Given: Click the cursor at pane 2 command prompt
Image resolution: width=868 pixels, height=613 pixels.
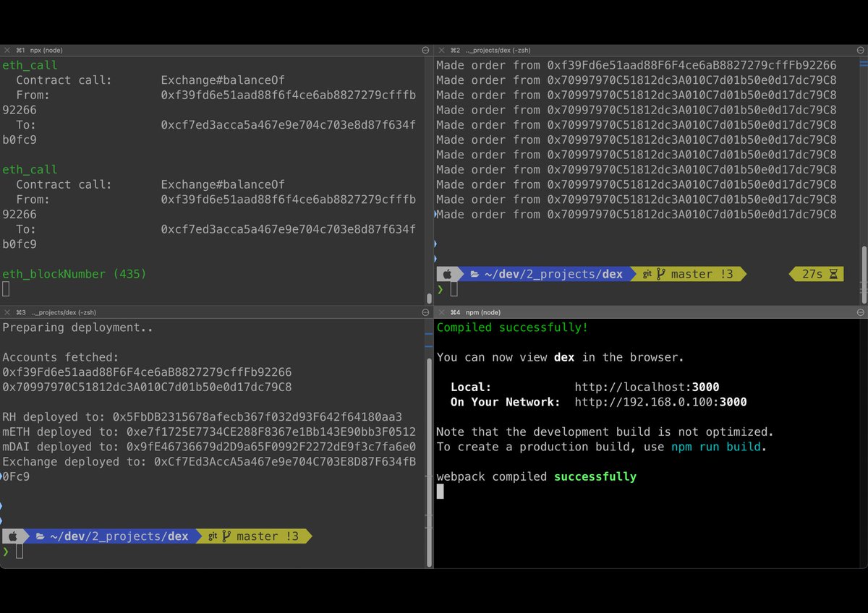Looking at the screenshot, I should (454, 290).
